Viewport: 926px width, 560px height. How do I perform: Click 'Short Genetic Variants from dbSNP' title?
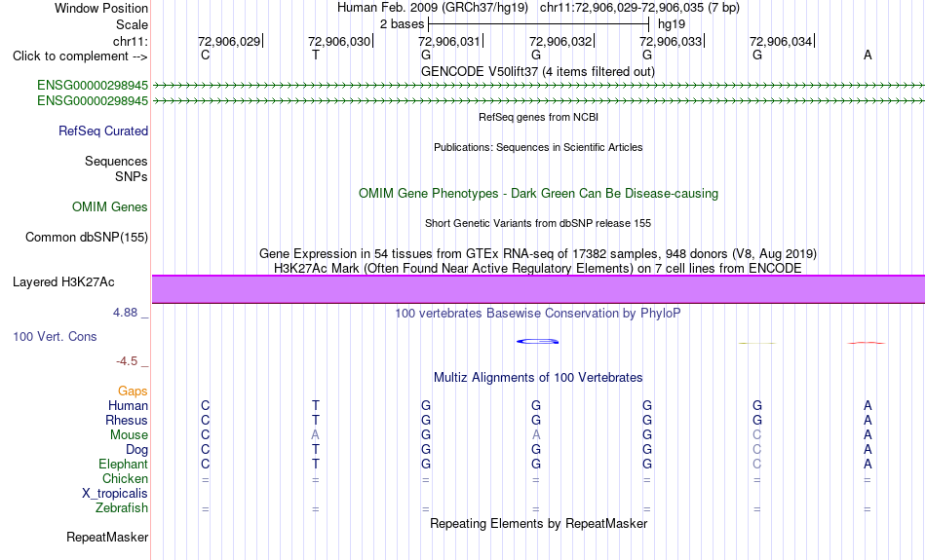(538, 223)
